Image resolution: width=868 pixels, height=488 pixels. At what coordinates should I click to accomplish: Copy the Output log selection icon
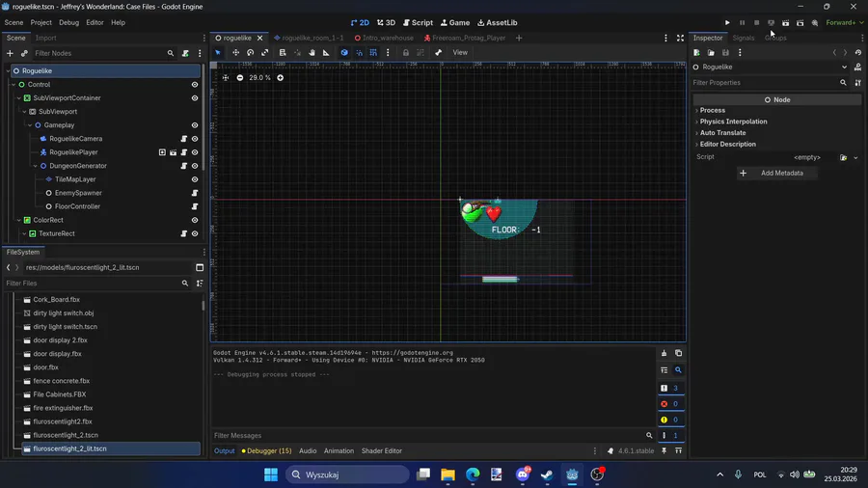[678, 353]
